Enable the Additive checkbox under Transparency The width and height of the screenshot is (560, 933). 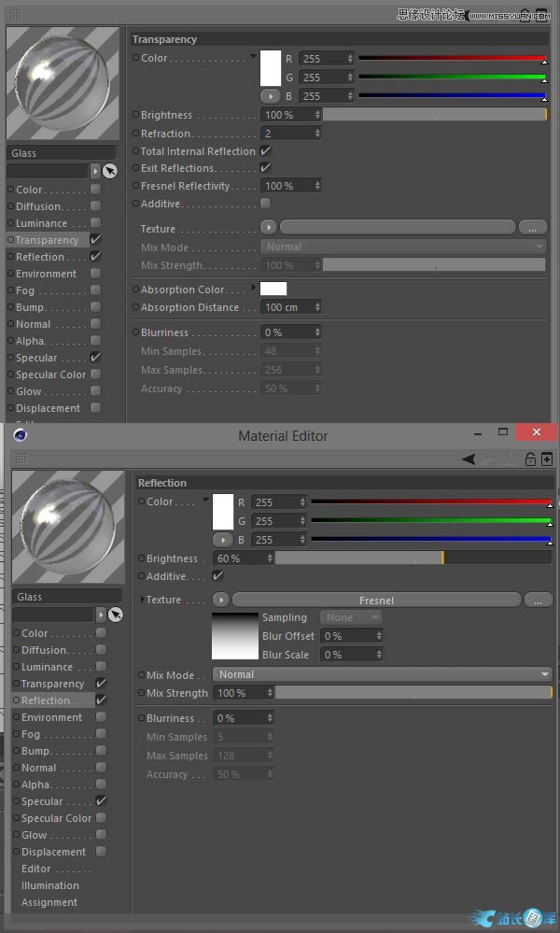coord(265,204)
